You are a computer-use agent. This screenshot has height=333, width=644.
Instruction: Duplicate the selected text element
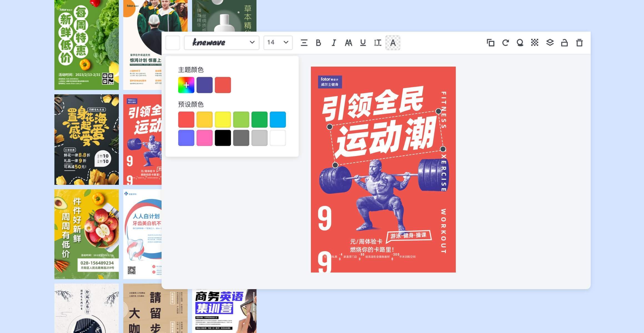491,43
